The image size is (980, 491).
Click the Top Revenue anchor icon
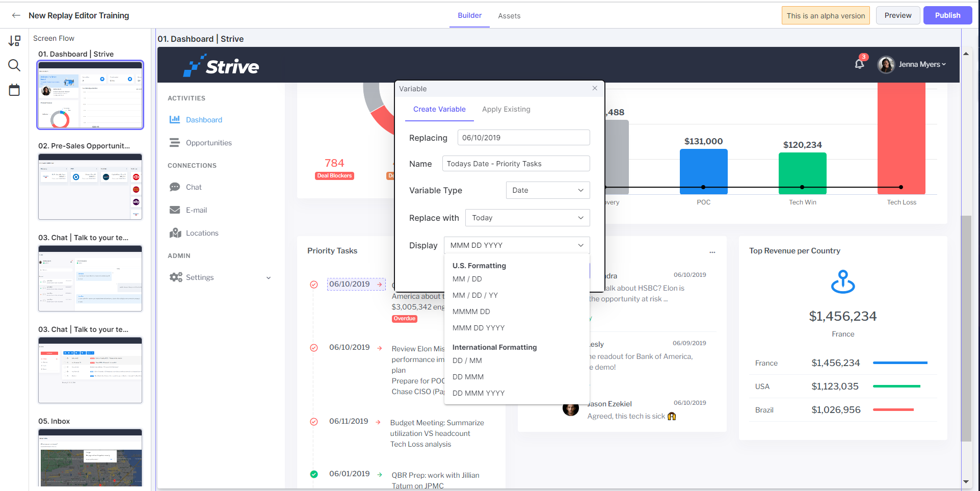pos(843,282)
